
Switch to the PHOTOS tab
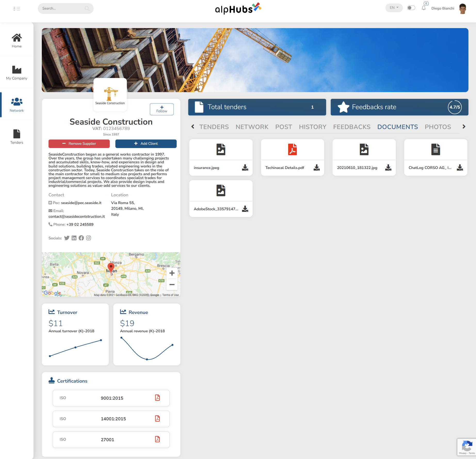[438, 127]
